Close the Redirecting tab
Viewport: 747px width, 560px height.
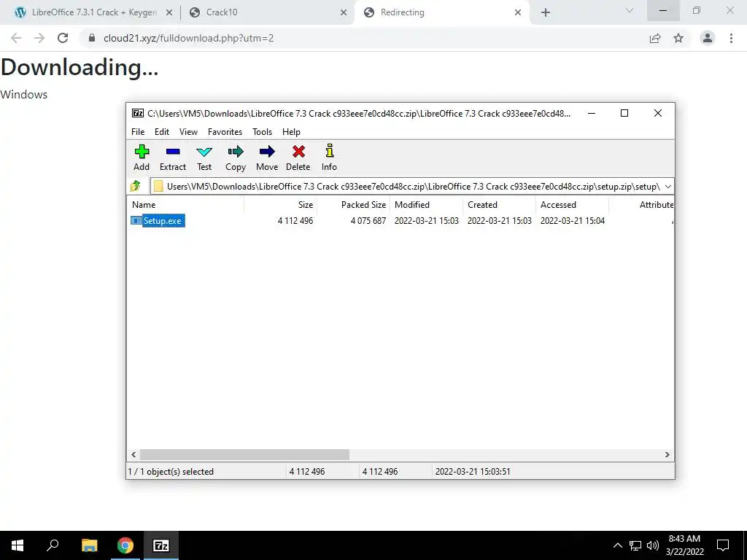point(518,12)
